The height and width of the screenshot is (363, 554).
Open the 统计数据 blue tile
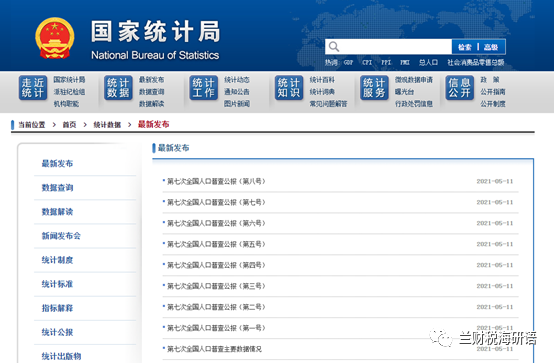coord(118,88)
